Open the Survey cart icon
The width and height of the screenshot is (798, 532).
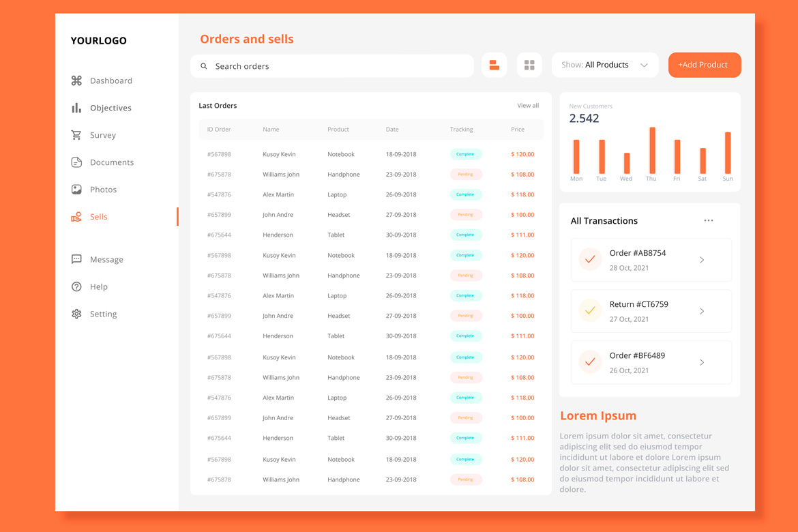coord(77,135)
